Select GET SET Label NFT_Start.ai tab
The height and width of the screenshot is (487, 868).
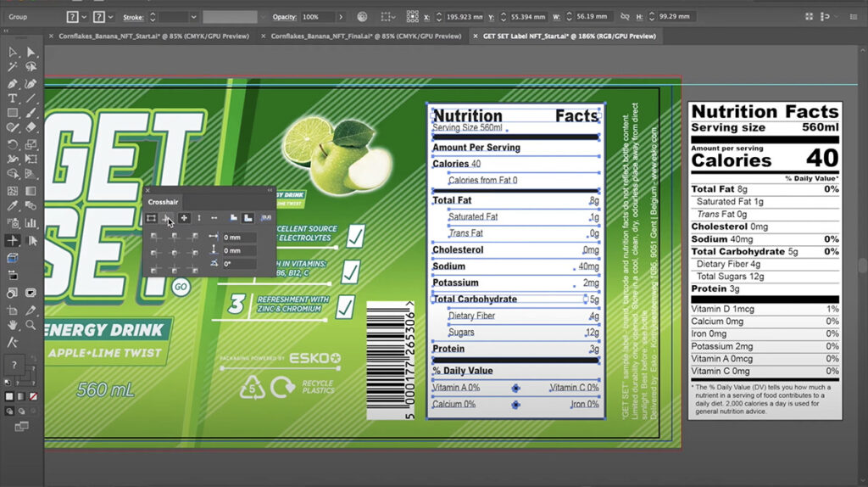point(569,36)
